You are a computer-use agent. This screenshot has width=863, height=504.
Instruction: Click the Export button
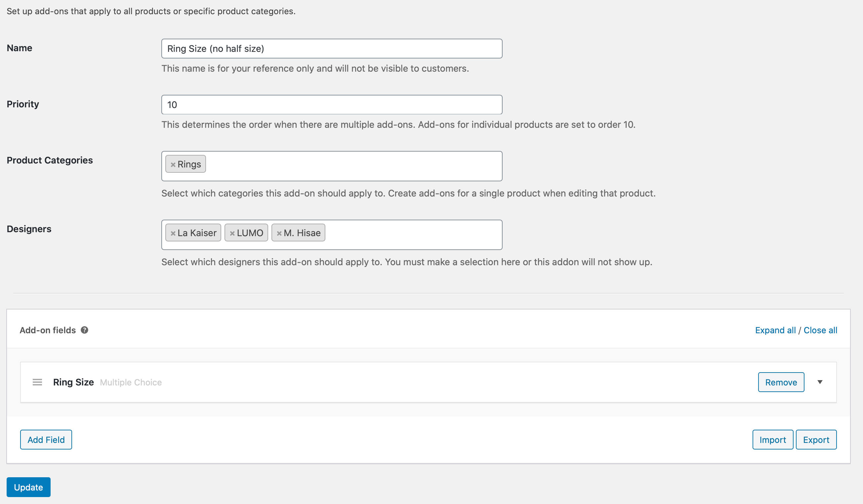(816, 440)
